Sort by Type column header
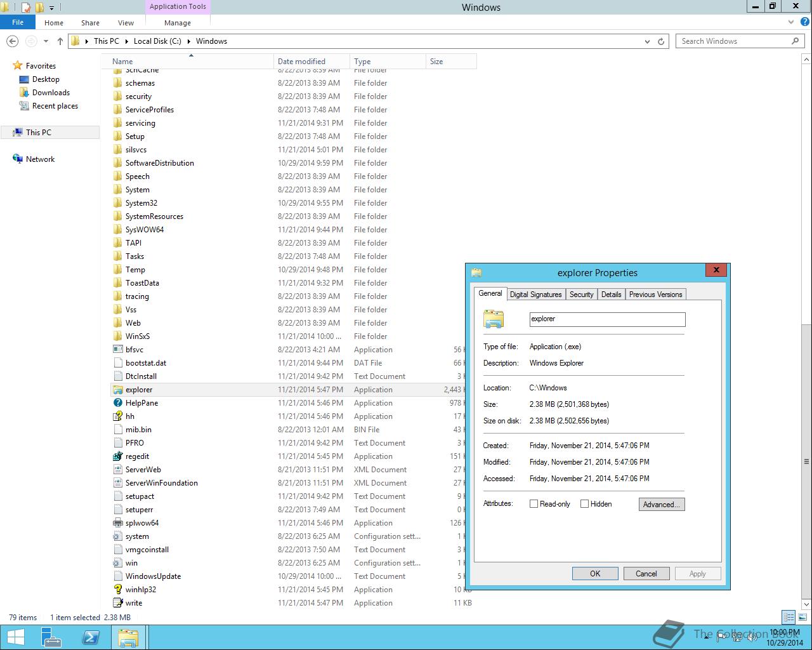 click(x=388, y=62)
